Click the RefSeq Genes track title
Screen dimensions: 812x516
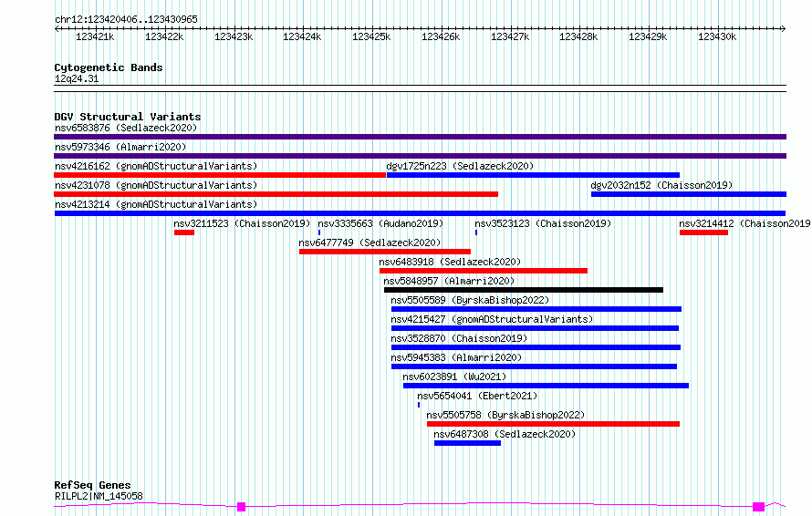point(92,485)
